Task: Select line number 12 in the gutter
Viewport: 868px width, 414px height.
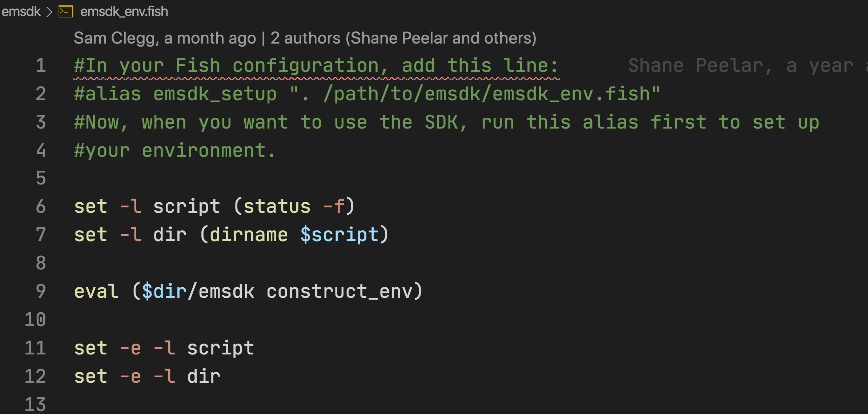Action: pos(36,376)
